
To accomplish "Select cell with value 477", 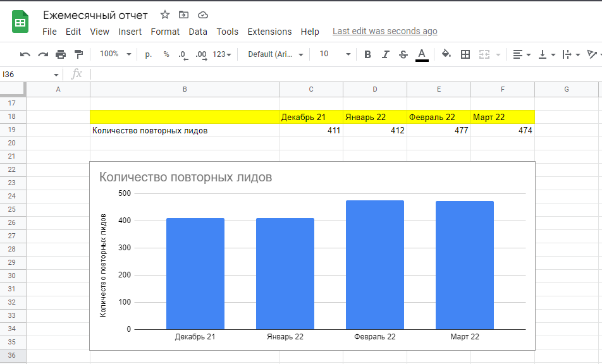I will click(x=439, y=130).
